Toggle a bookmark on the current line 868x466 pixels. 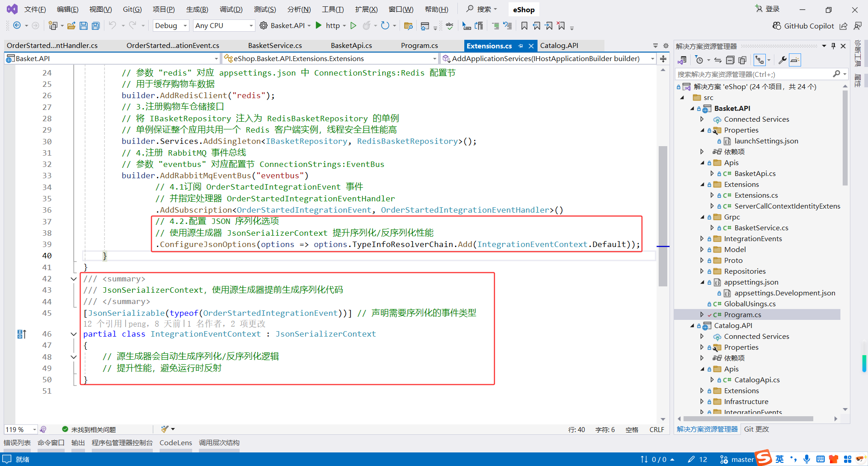[524, 26]
